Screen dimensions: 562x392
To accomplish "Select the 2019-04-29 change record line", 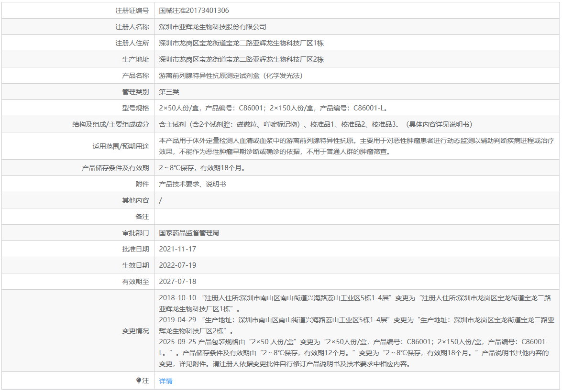I will pyautogui.click(x=357, y=326).
